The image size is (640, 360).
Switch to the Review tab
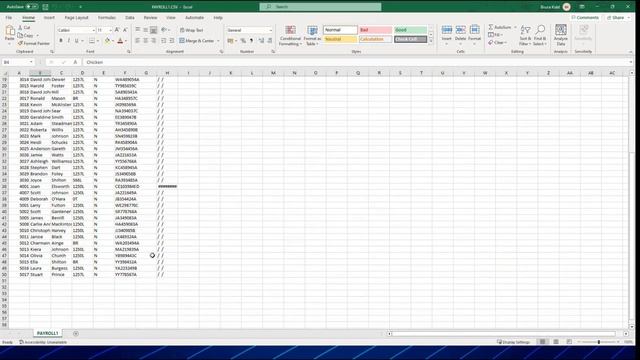150,18
